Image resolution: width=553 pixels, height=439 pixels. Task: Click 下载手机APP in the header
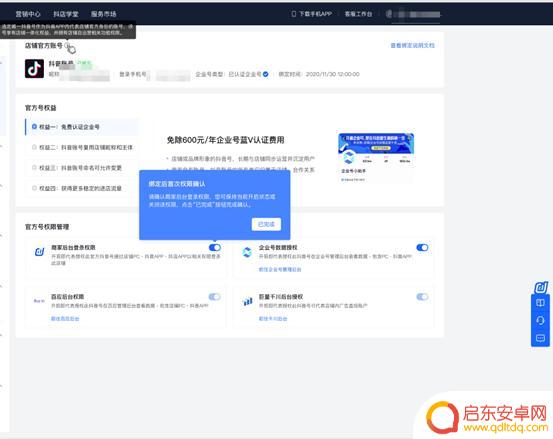(315, 14)
